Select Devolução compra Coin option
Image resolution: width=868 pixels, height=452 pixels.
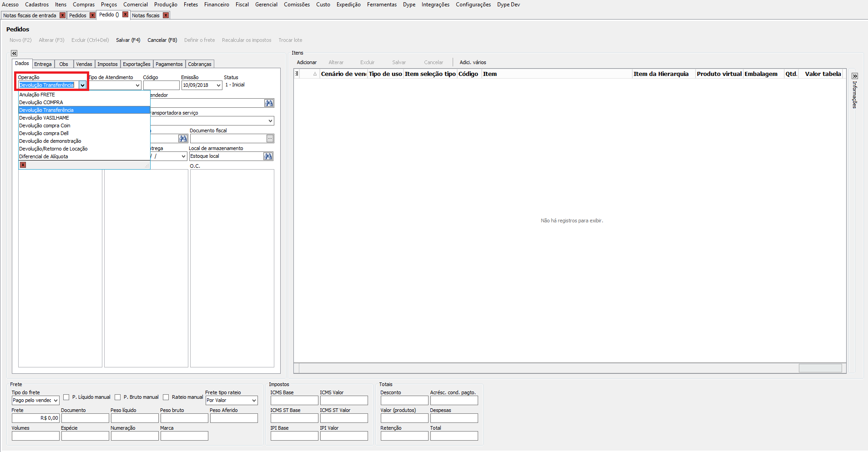[x=84, y=126]
